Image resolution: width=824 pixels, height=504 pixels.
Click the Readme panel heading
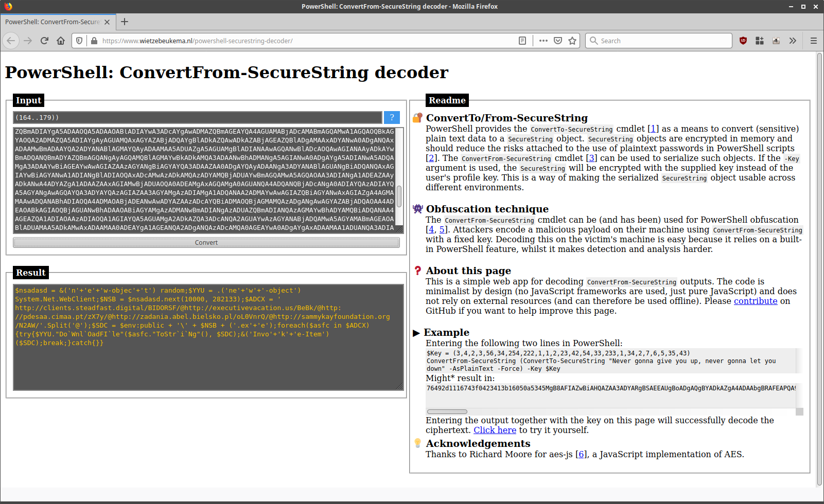click(447, 100)
